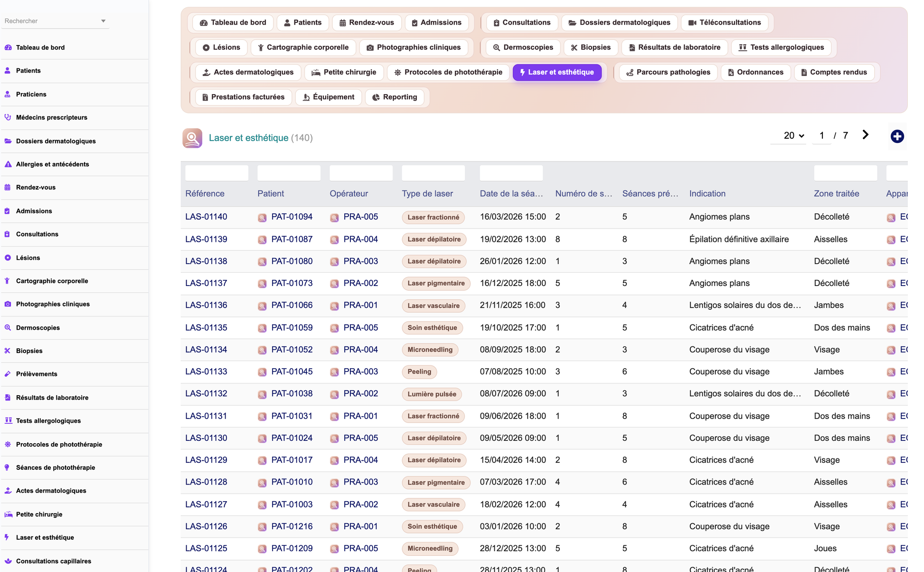
Task: Open the Équipement tab
Action: pos(329,97)
